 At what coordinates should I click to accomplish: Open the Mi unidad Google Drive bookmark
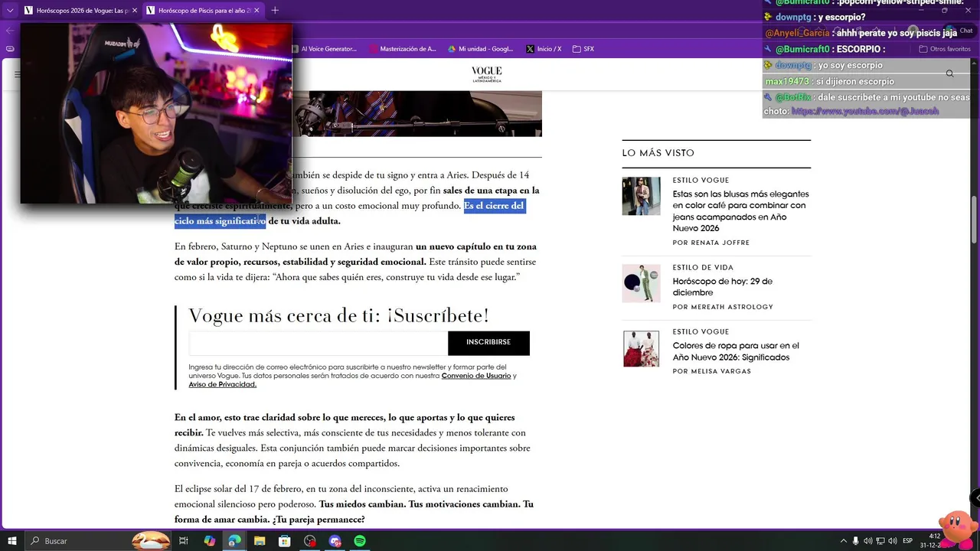[481, 49]
